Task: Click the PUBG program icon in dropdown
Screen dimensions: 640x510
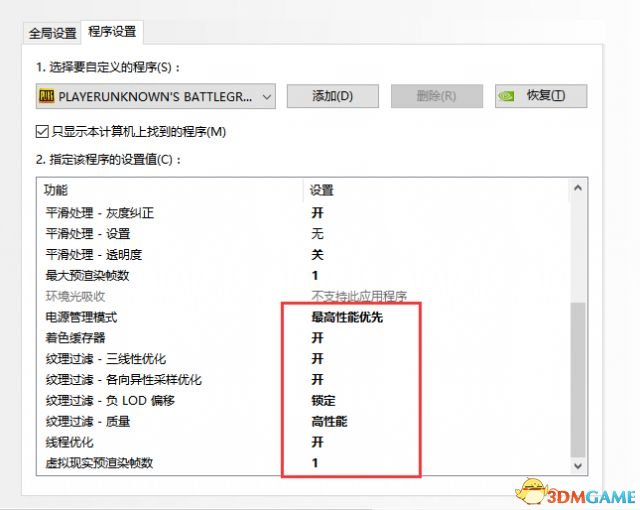Action: pos(46,96)
